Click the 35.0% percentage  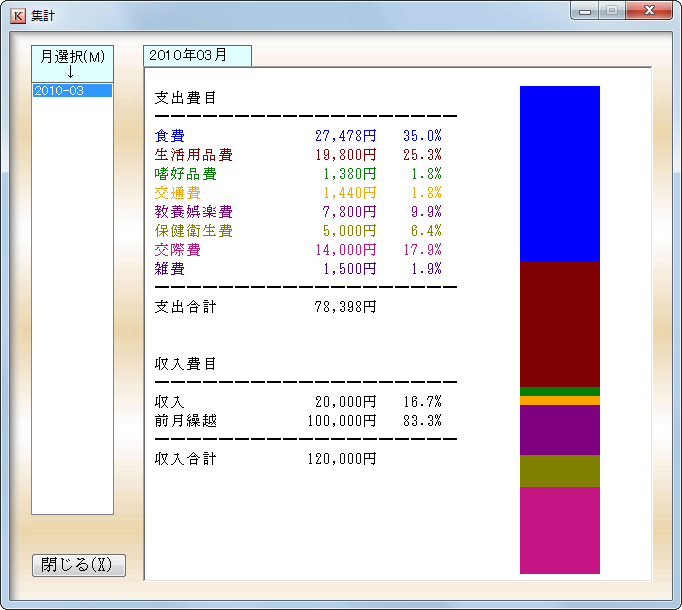point(422,136)
